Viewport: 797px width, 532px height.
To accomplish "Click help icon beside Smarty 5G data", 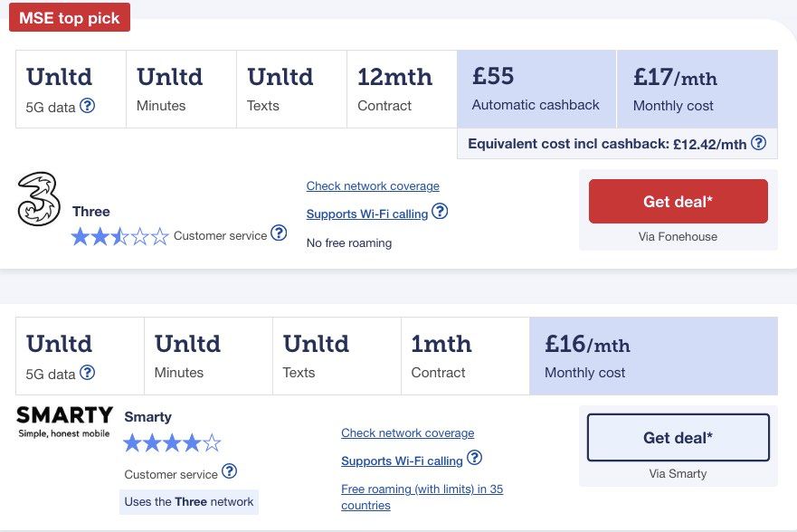I will click(88, 373).
